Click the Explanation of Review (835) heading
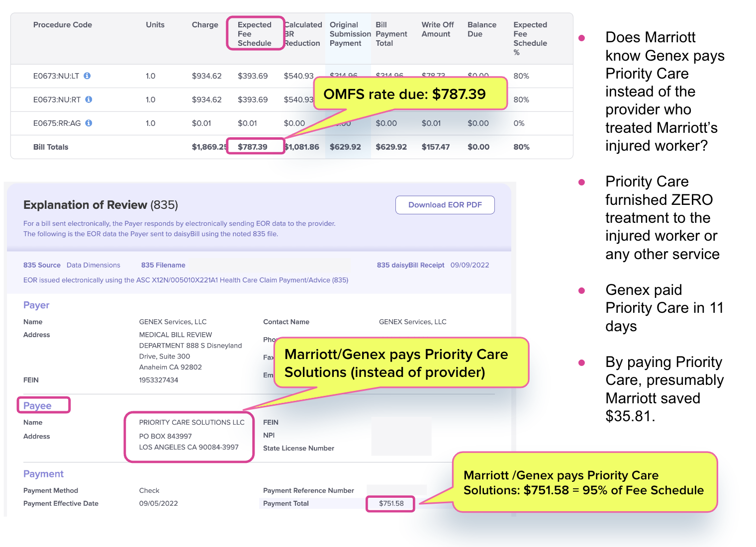 101,205
